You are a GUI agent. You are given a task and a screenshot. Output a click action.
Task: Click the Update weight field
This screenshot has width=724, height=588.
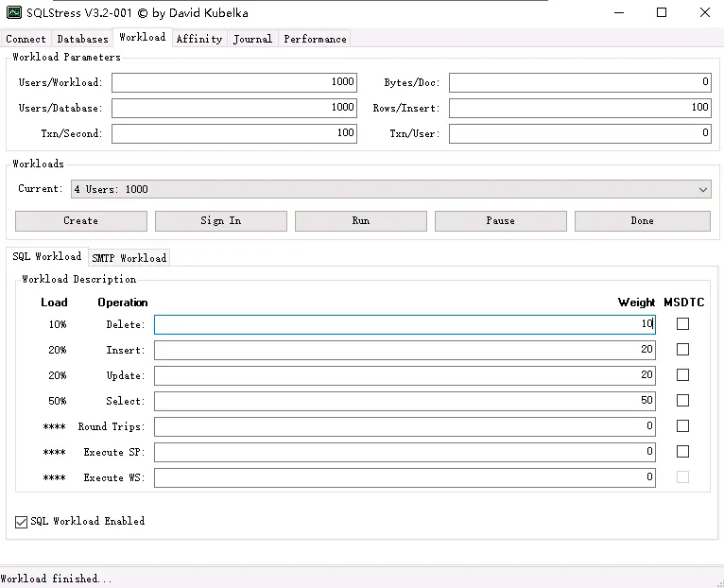tap(405, 375)
